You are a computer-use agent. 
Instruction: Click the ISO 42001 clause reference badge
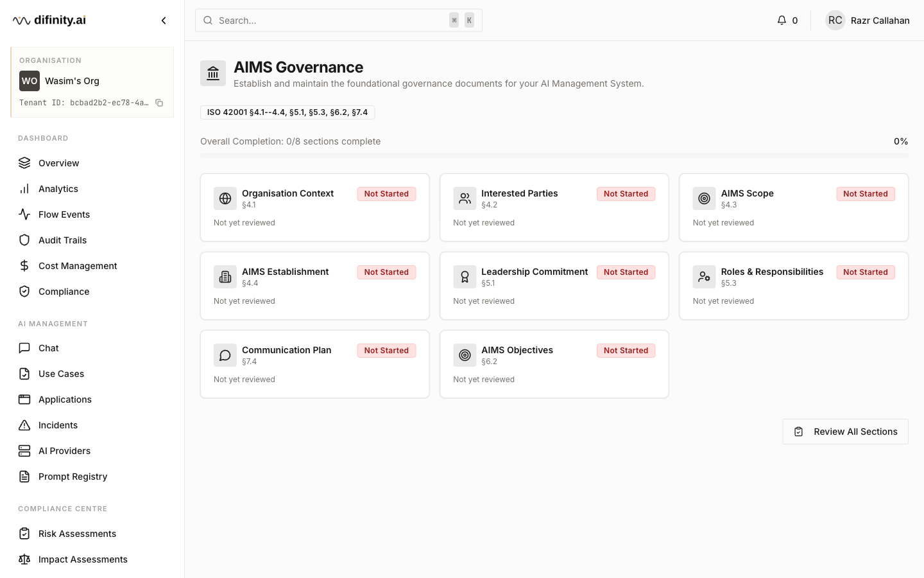[x=287, y=112]
